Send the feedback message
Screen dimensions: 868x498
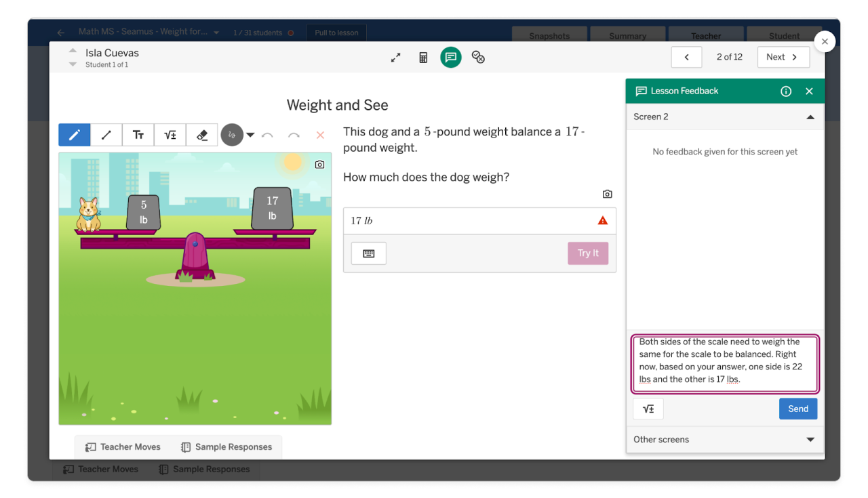(x=797, y=409)
